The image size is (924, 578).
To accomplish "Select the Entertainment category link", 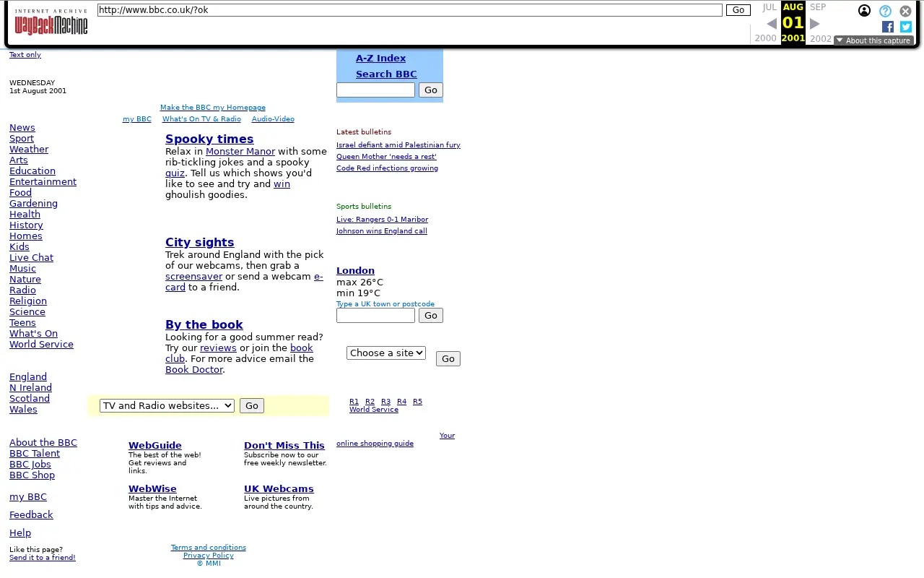I will tap(43, 181).
